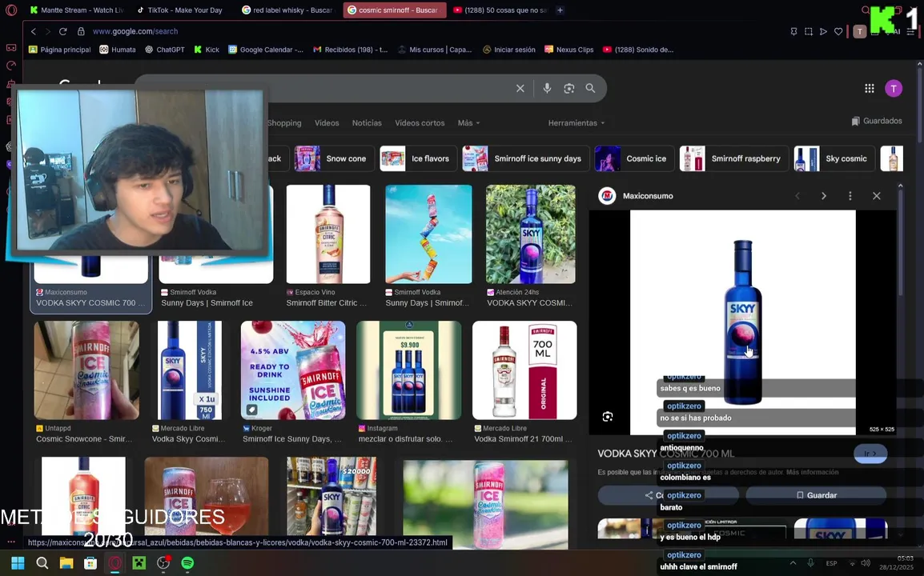The height and width of the screenshot is (576, 924).
Task: Reload the page with the refresh icon
Action: (63, 31)
